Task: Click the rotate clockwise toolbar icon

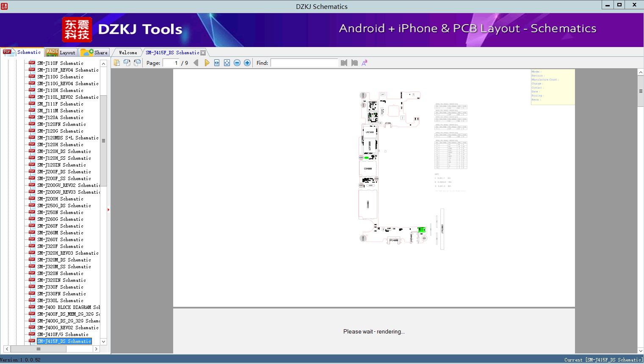Action: point(137,63)
